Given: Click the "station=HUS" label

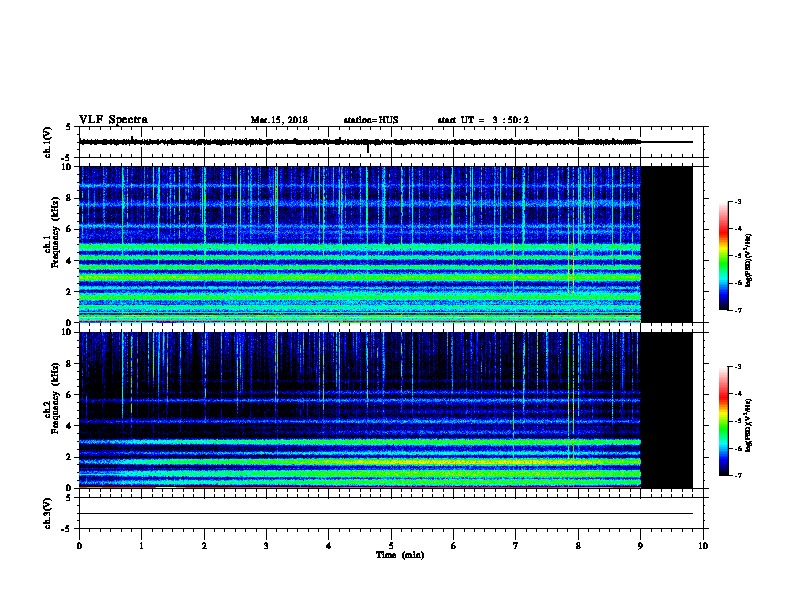Looking at the screenshot, I should (371, 120).
